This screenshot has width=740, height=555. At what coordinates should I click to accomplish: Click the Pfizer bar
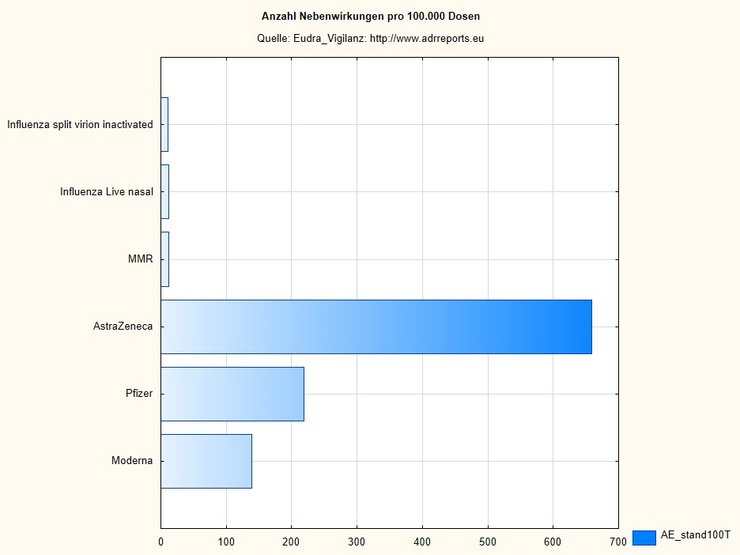pyautogui.click(x=232, y=394)
